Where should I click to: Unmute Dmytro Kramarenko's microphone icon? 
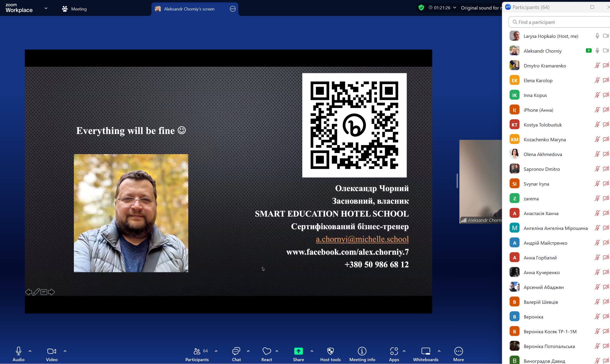[597, 66]
